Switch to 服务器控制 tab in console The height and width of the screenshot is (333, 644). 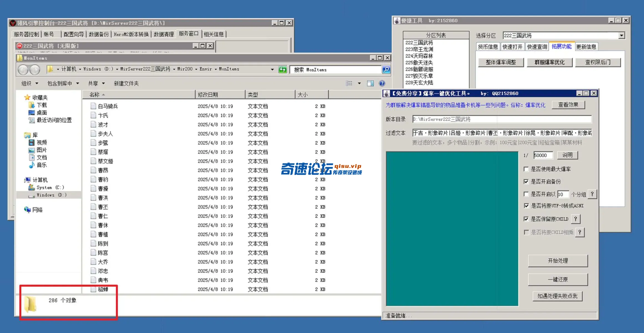pyautogui.click(x=26, y=34)
